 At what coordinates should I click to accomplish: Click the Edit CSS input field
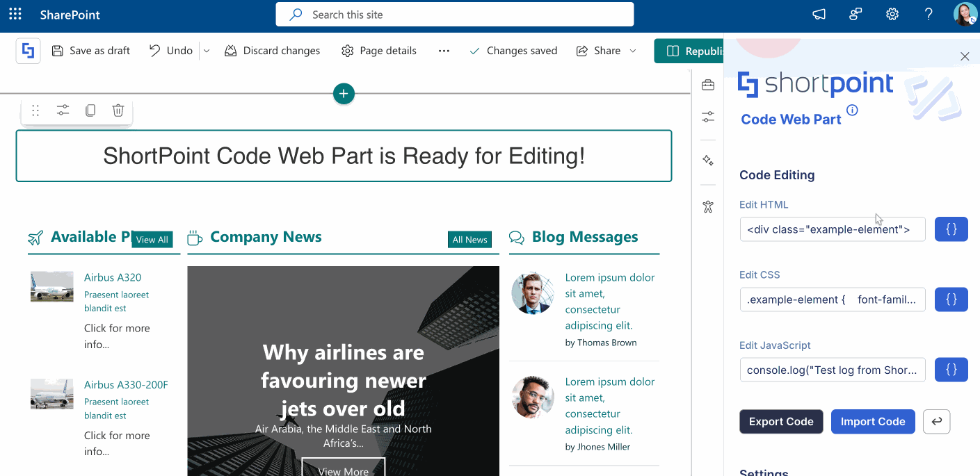point(833,299)
